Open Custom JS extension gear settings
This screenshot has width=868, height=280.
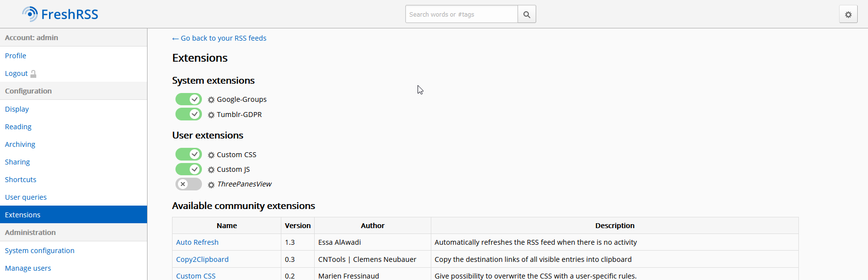pyautogui.click(x=211, y=170)
